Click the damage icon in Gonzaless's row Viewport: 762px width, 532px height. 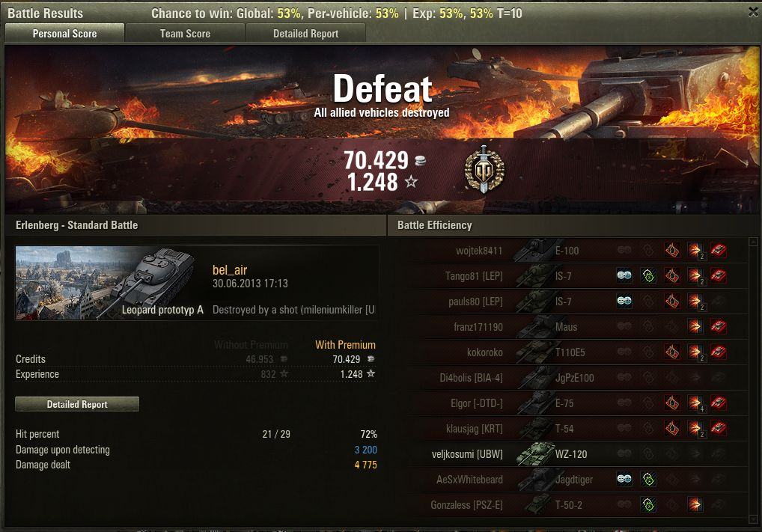point(695,504)
